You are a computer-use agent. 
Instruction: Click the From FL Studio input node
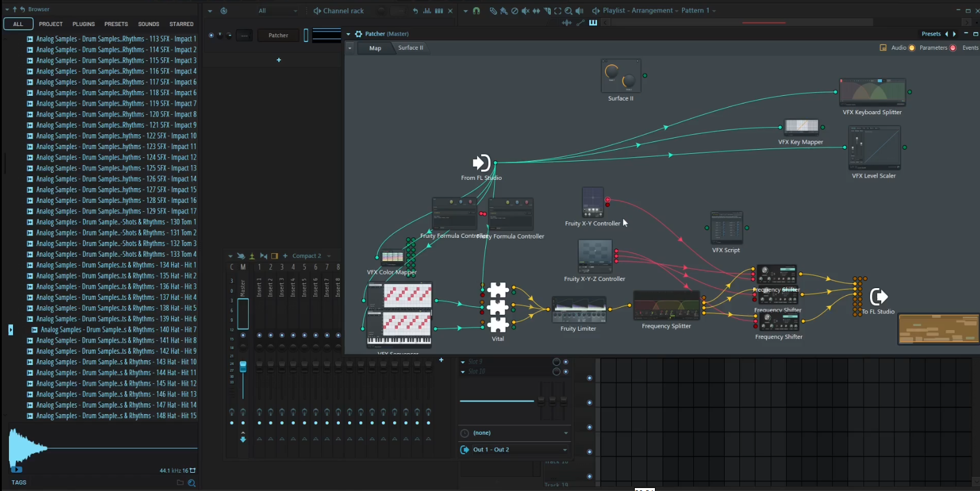[x=481, y=163]
